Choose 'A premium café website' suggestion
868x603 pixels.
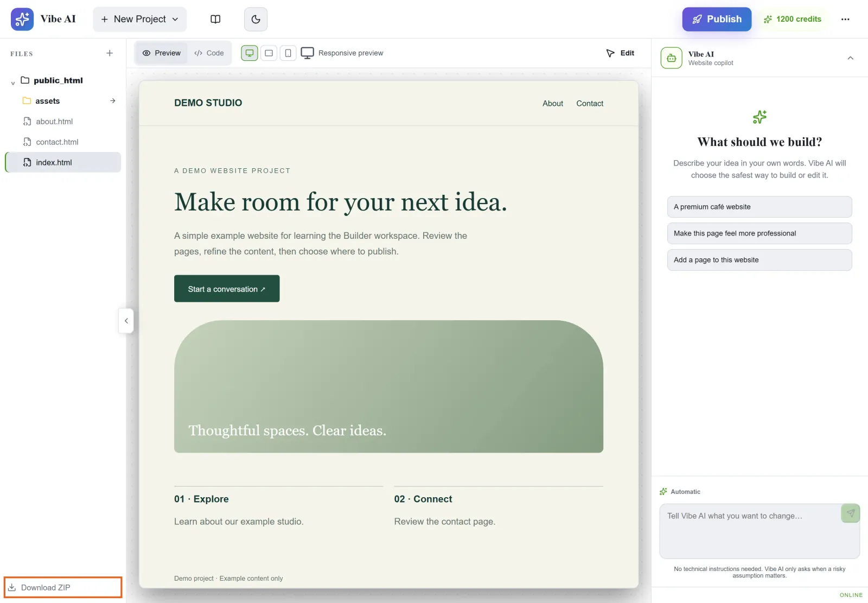(x=759, y=207)
